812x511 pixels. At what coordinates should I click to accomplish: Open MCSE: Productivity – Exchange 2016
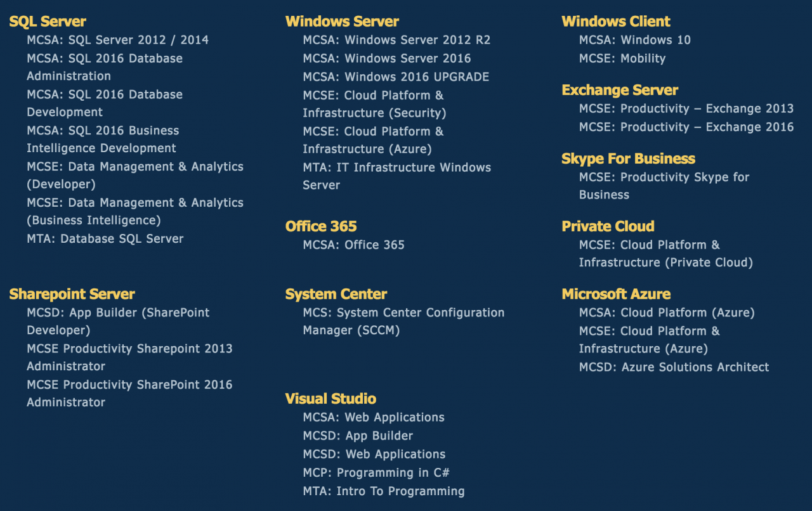click(x=686, y=127)
